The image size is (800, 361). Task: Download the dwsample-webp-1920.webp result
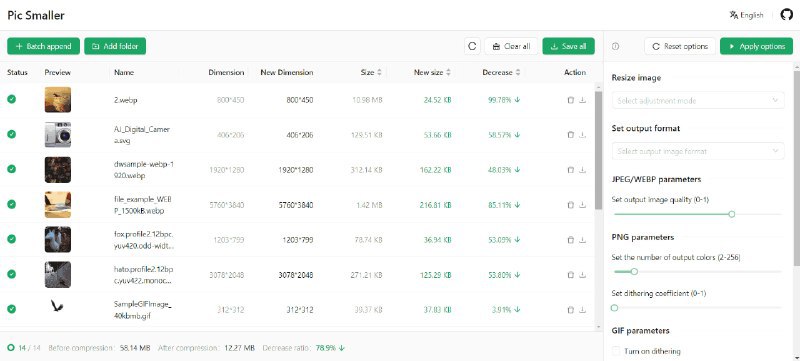pyautogui.click(x=583, y=170)
